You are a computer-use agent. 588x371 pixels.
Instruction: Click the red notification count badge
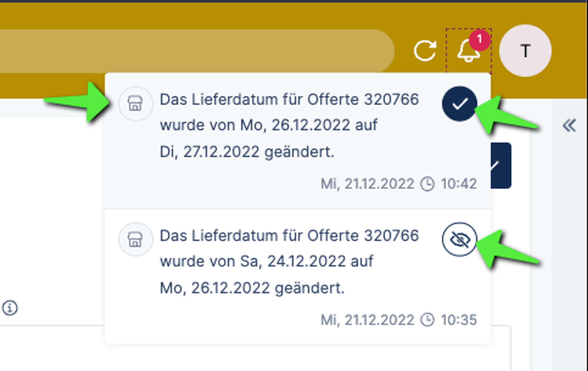[x=480, y=39]
